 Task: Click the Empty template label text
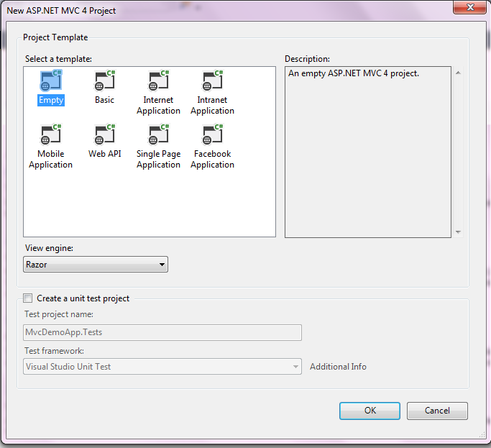pyautogui.click(x=51, y=101)
